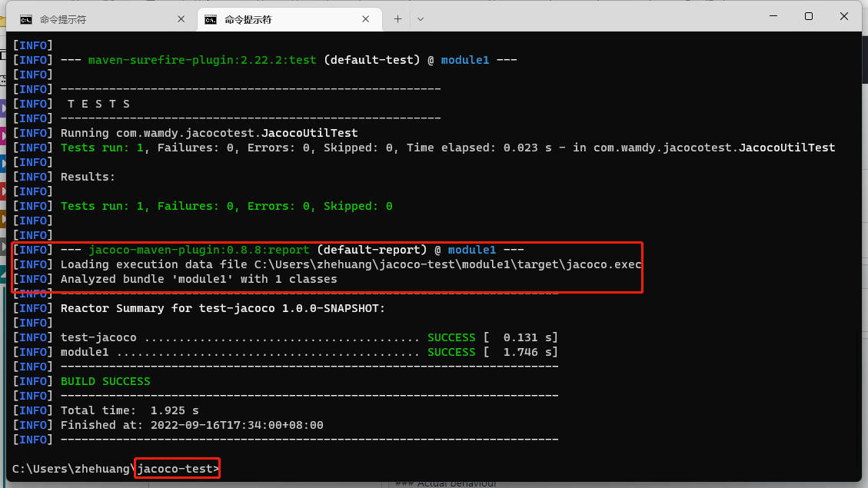Open a new terminal tab with the plus icon
This screenshot has width=868, height=488.
click(397, 18)
